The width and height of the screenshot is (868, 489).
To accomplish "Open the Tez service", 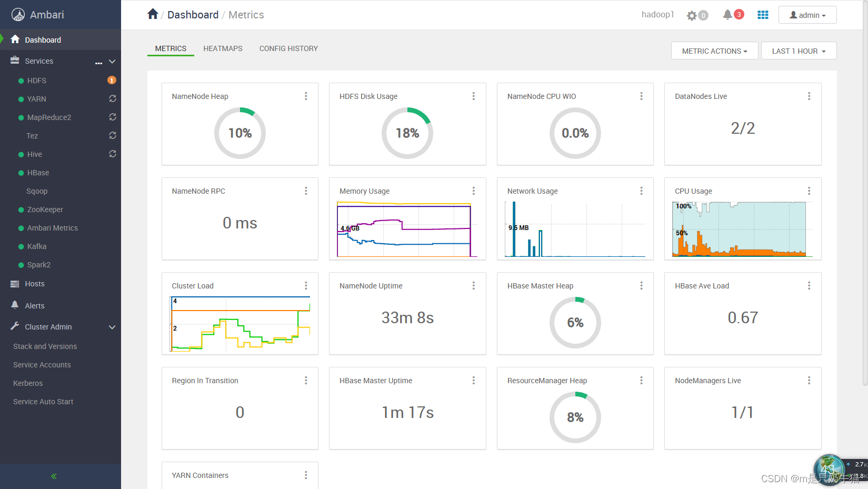I will (32, 136).
